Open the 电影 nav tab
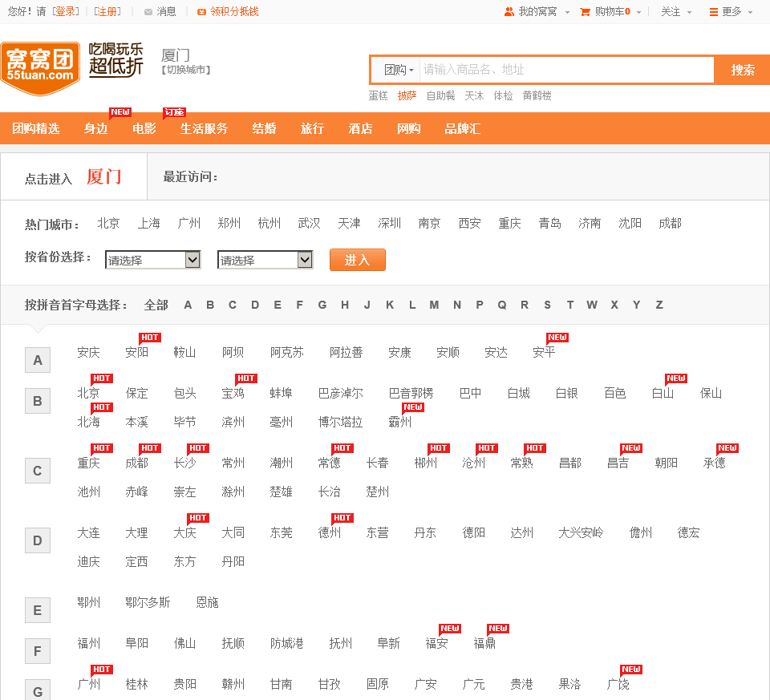The image size is (770, 700). click(144, 128)
